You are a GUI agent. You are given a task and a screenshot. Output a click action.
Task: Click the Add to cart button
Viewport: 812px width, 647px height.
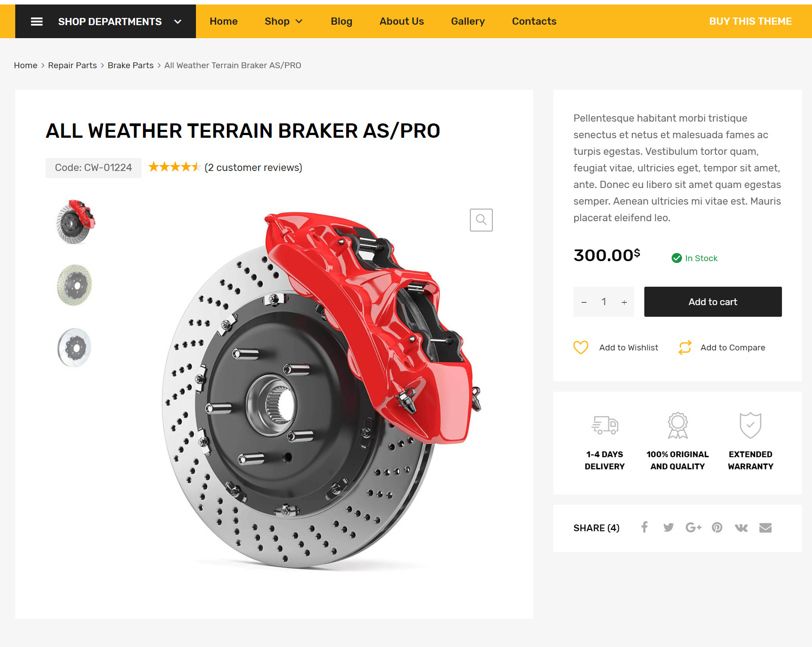(x=713, y=302)
